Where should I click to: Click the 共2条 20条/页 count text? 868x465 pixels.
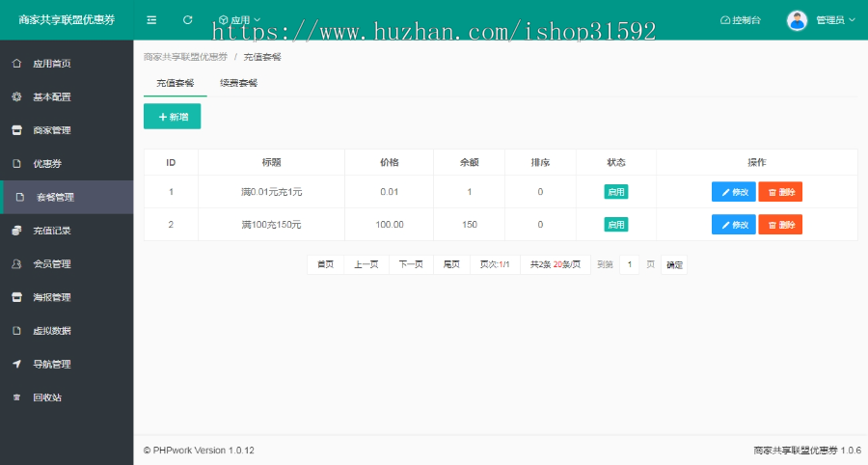pos(556,264)
